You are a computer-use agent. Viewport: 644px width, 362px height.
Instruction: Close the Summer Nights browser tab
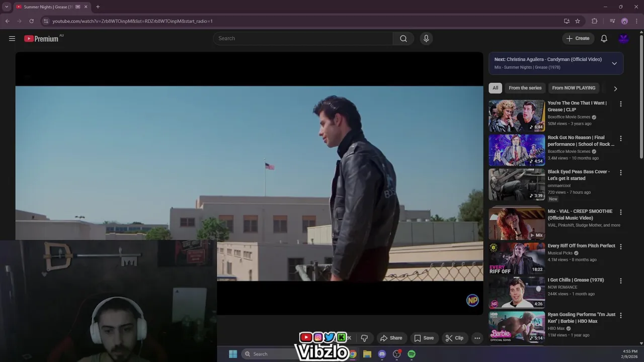pyautogui.click(x=86, y=7)
